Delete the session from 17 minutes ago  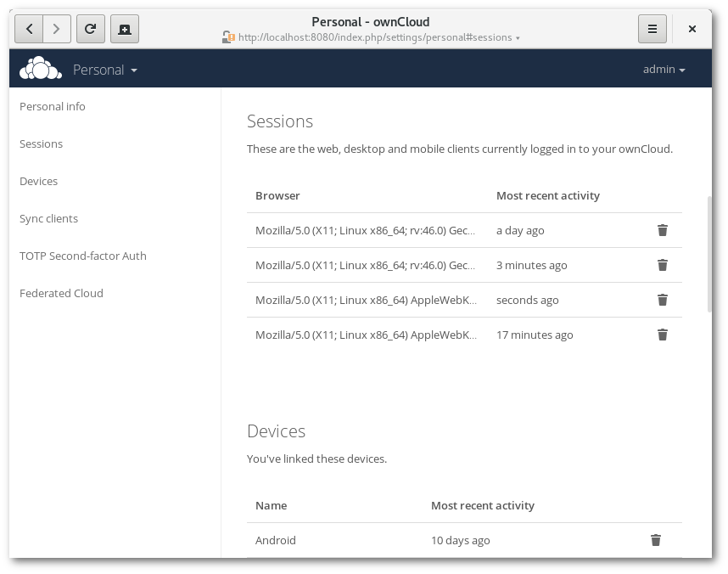(x=662, y=335)
